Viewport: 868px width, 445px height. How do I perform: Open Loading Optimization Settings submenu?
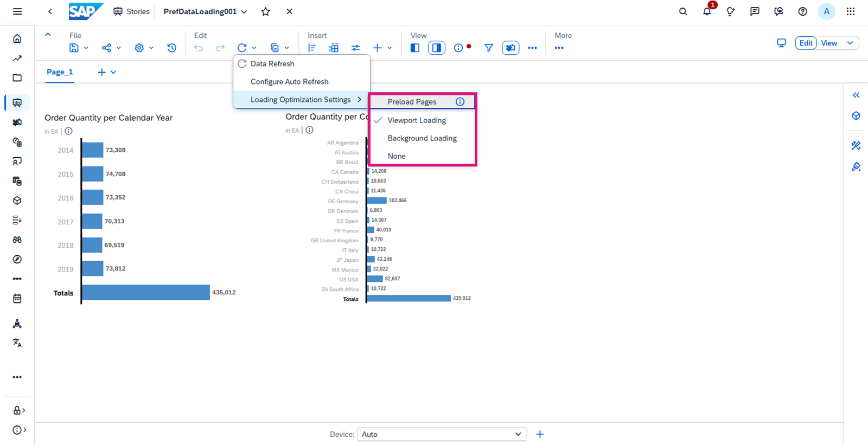pos(302,99)
